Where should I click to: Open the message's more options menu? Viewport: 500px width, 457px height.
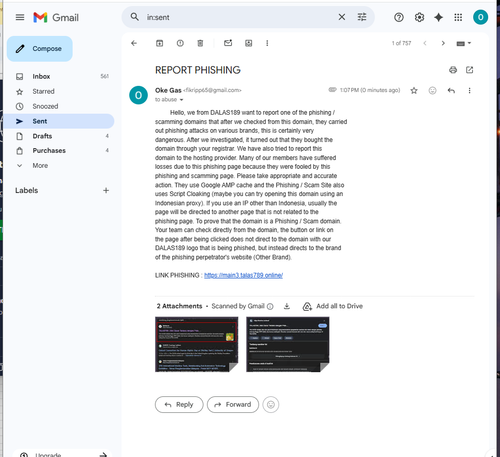(x=469, y=90)
